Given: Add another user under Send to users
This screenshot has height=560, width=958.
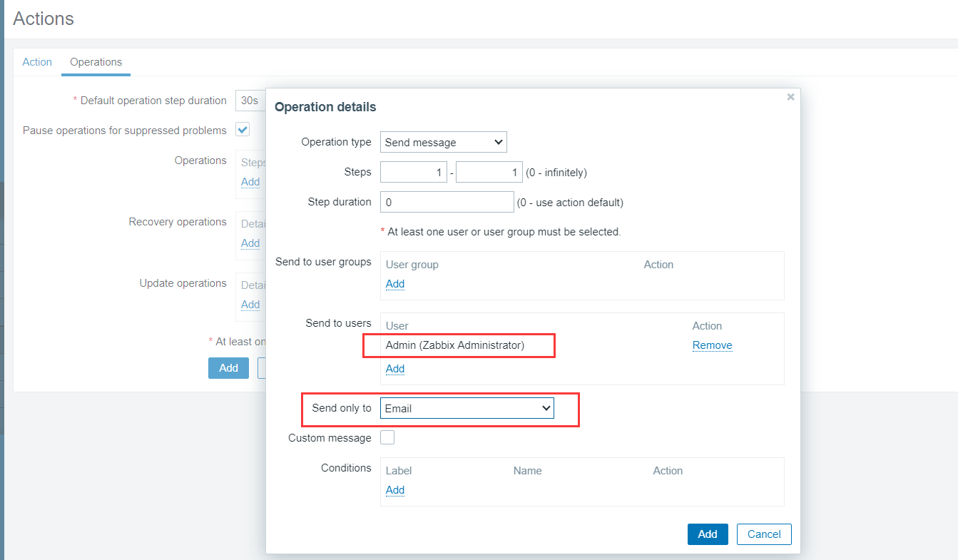Looking at the screenshot, I should (395, 369).
